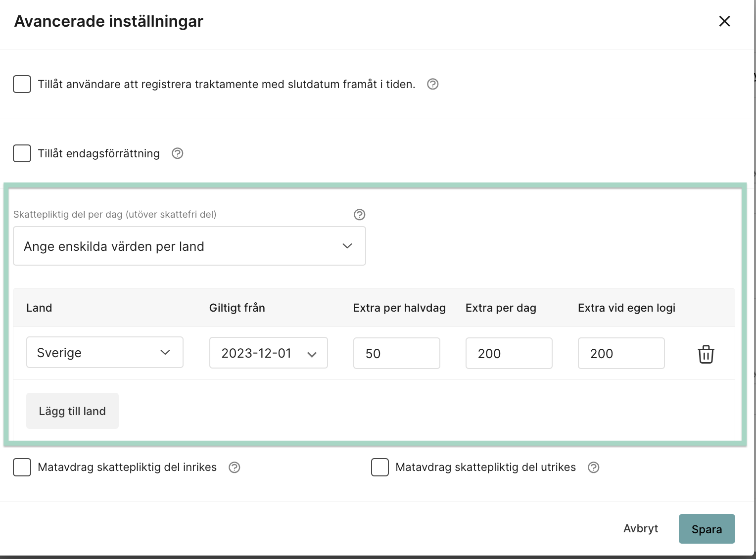Click the Avancerade inställningar title
The image size is (756, 559).
109,21
